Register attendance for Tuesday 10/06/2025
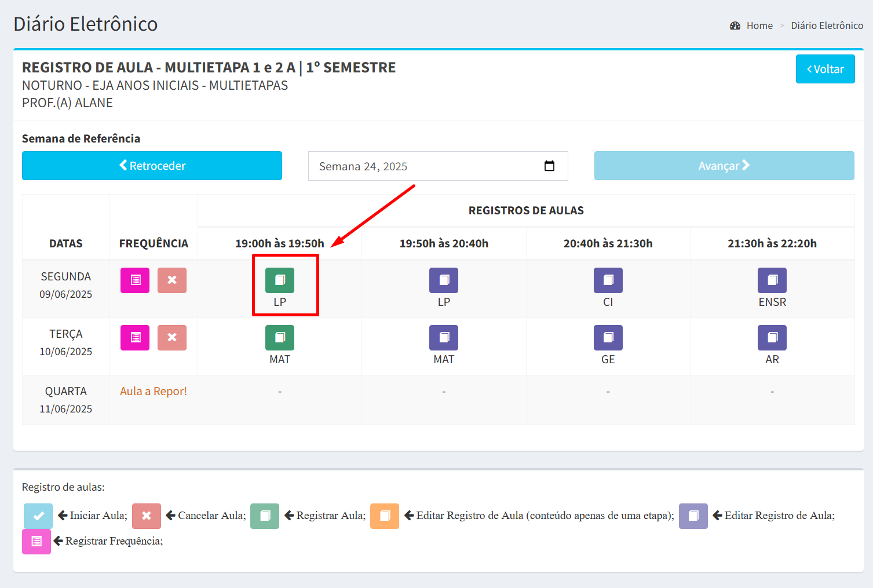The image size is (873, 588). pyautogui.click(x=135, y=338)
